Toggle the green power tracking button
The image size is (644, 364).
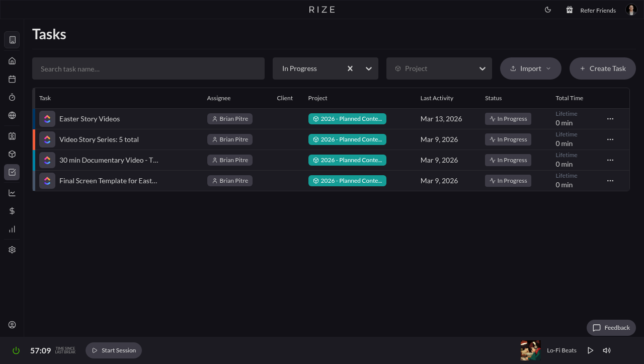tap(16, 350)
